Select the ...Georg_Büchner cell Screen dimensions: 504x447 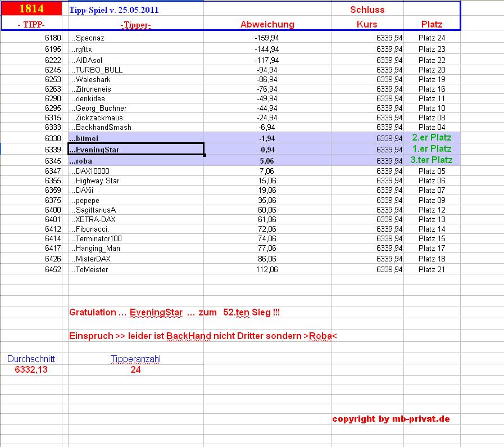coord(135,109)
